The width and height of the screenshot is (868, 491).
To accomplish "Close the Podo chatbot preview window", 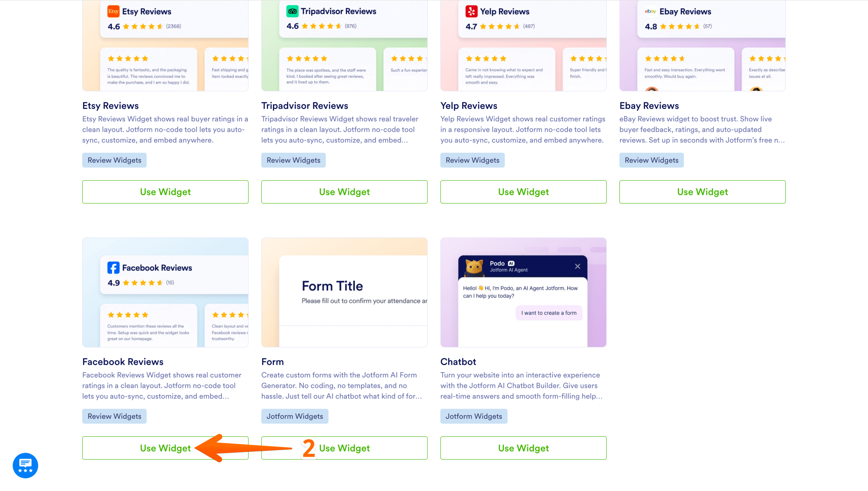I will tap(578, 266).
